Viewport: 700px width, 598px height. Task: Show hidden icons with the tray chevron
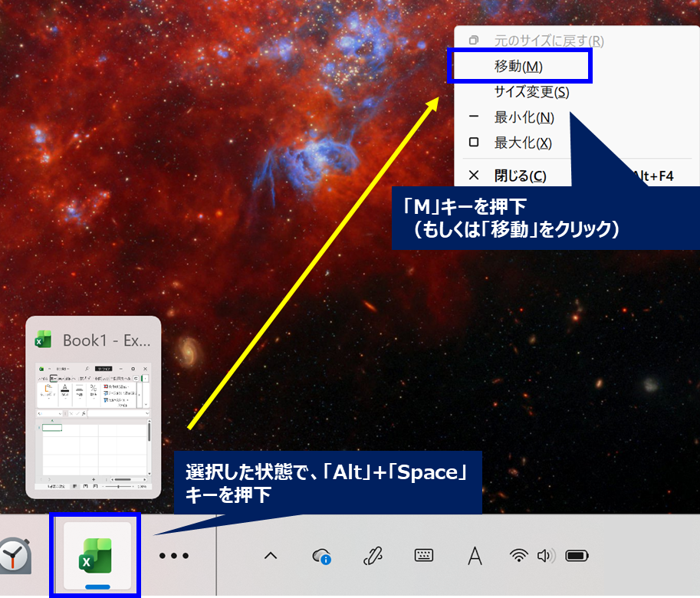point(270,556)
